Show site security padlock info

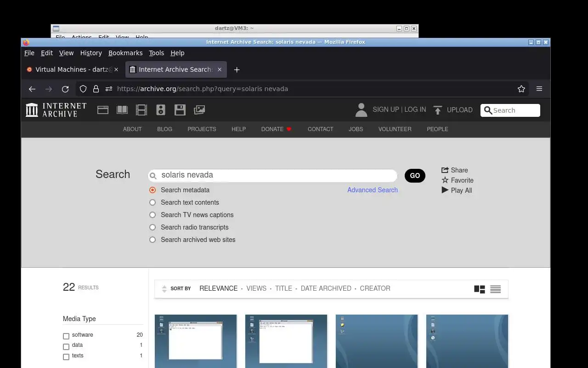pyautogui.click(x=96, y=89)
